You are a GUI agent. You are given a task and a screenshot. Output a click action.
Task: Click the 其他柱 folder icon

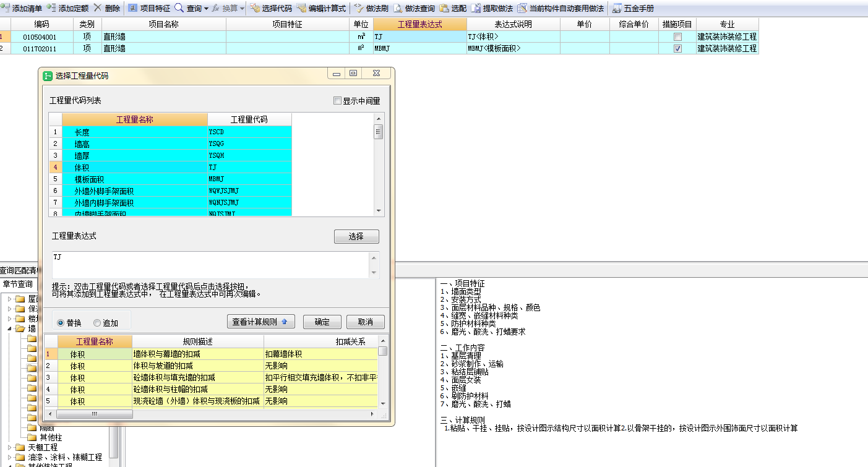click(32, 437)
